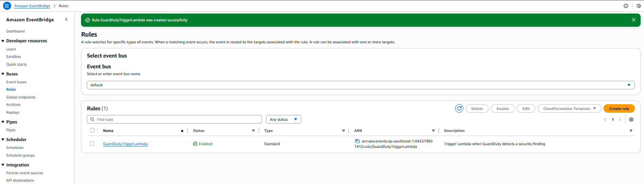Click the Rules breadcrumb text

(63, 6)
